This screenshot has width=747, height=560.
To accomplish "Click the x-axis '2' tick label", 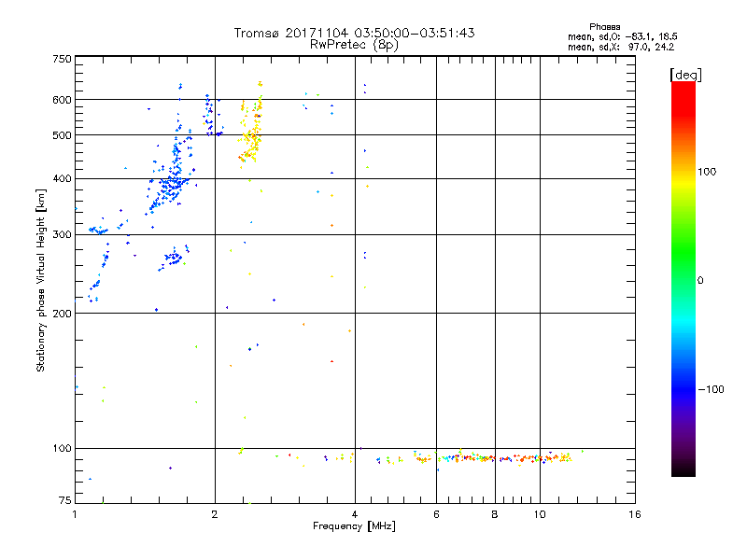I will click(x=215, y=514).
